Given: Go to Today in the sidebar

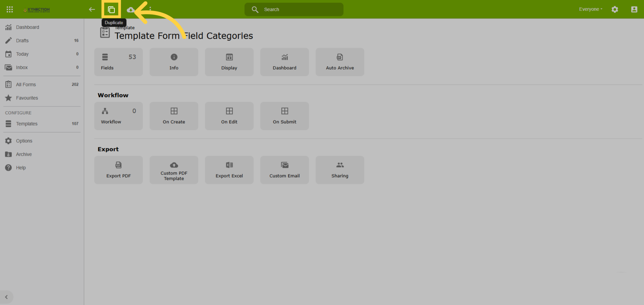Looking at the screenshot, I should click(42, 54).
